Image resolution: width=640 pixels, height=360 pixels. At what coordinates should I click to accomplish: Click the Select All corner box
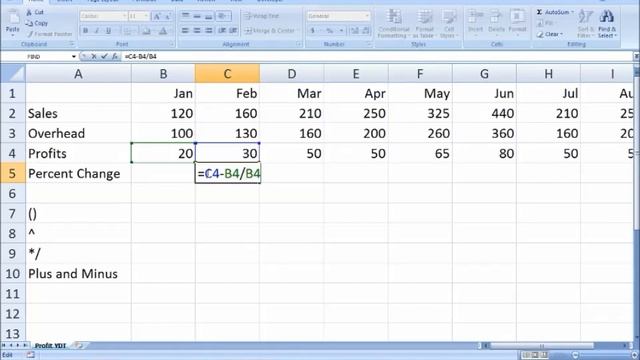pos(13,74)
